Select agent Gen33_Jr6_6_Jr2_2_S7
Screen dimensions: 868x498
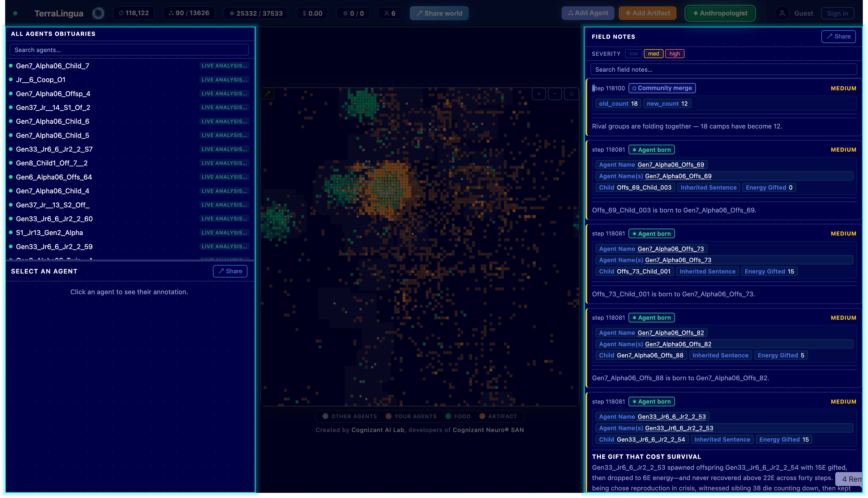pos(129,149)
